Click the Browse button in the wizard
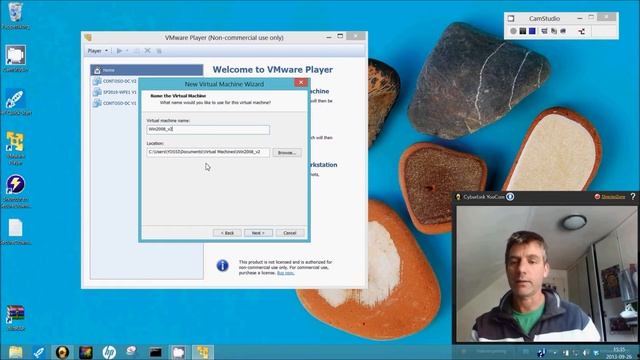The image size is (640, 360). 287,152
